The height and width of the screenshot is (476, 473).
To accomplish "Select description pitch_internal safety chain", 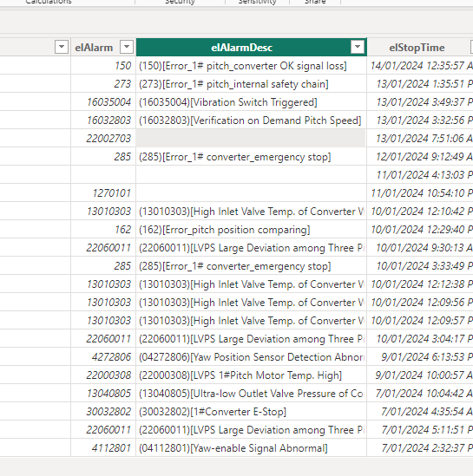I will pos(251,84).
